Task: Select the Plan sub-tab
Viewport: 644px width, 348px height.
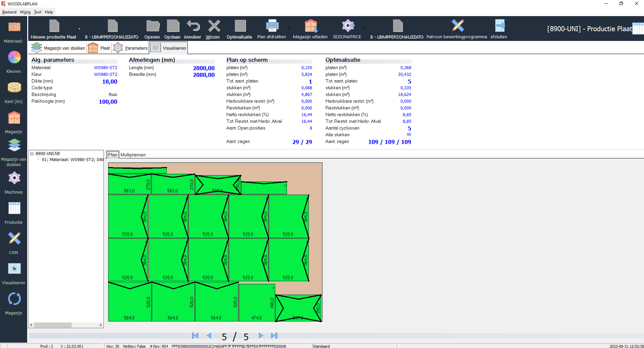Action: click(113, 155)
